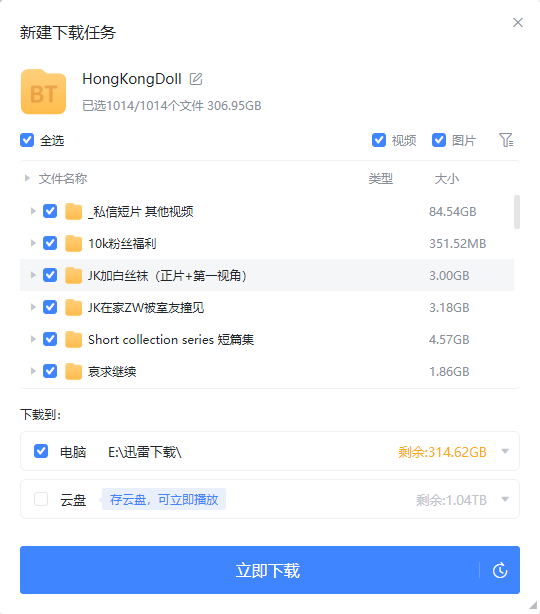
Task: Select the 哀求继续 row name
Action: point(112,372)
